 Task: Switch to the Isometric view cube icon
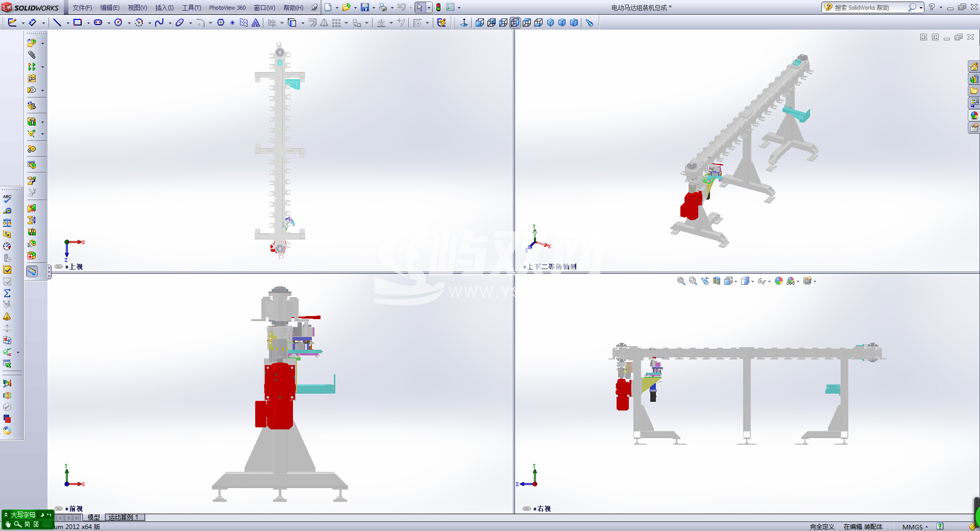(550, 22)
